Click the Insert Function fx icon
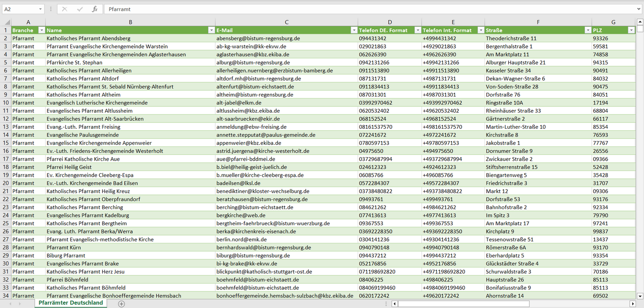The width and height of the screenshot is (644, 308). (94, 9)
